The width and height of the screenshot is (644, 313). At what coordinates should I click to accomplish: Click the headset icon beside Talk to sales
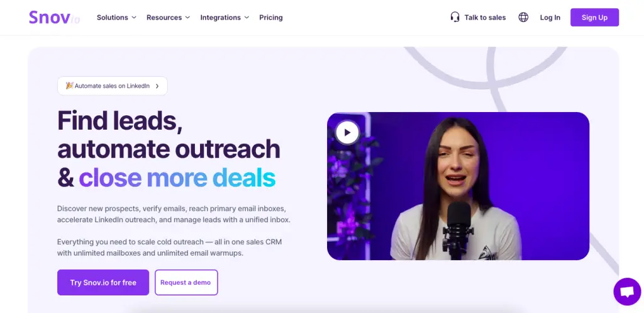click(x=455, y=17)
